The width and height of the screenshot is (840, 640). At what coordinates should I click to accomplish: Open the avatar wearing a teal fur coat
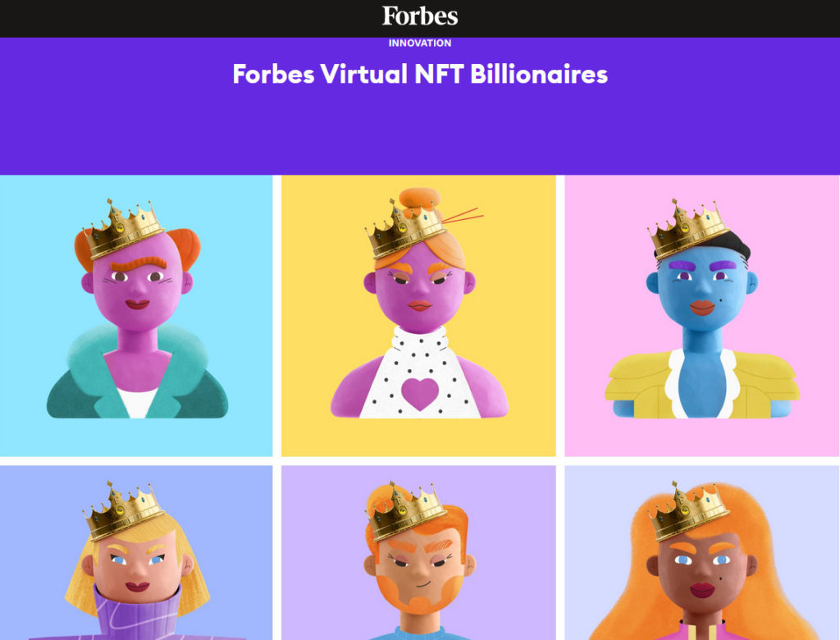tap(136, 316)
